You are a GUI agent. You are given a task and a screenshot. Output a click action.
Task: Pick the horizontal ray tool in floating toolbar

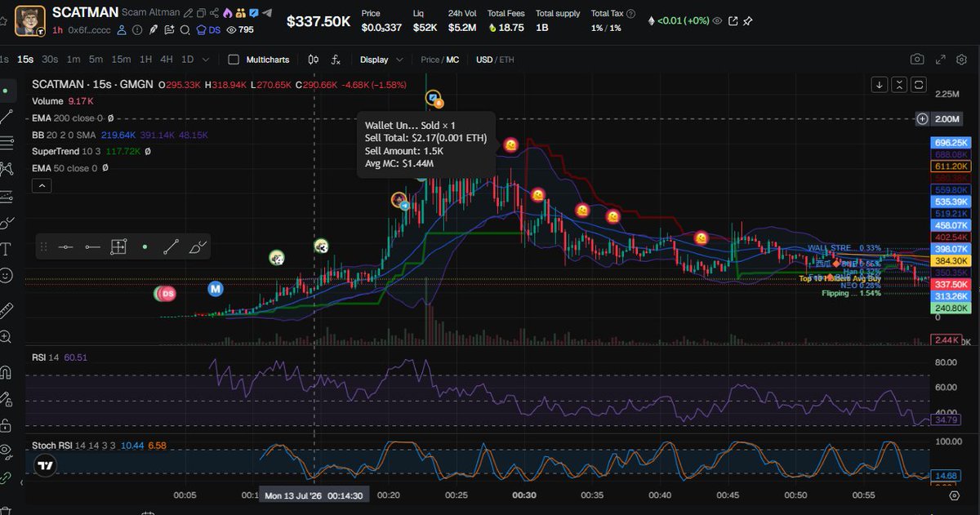tap(93, 246)
